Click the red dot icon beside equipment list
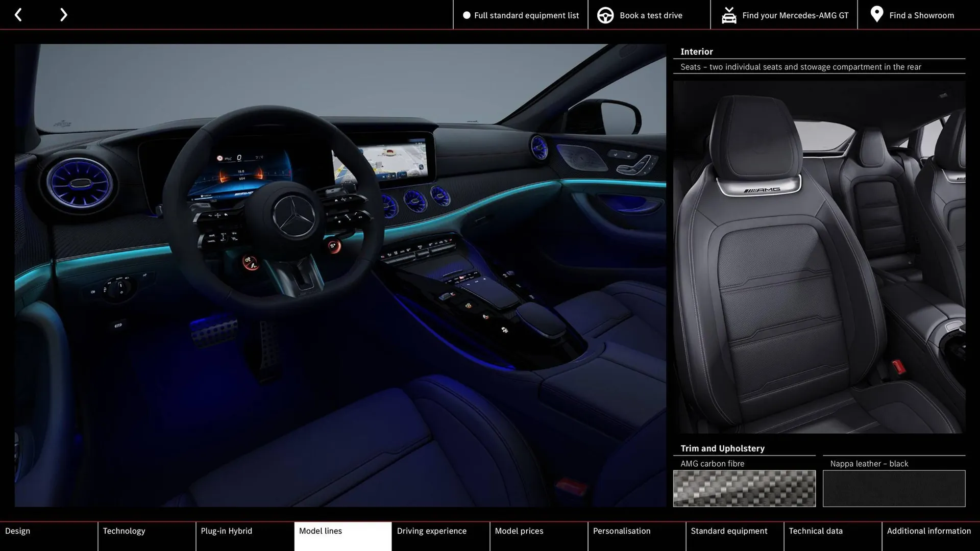 [x=465, y=15]
